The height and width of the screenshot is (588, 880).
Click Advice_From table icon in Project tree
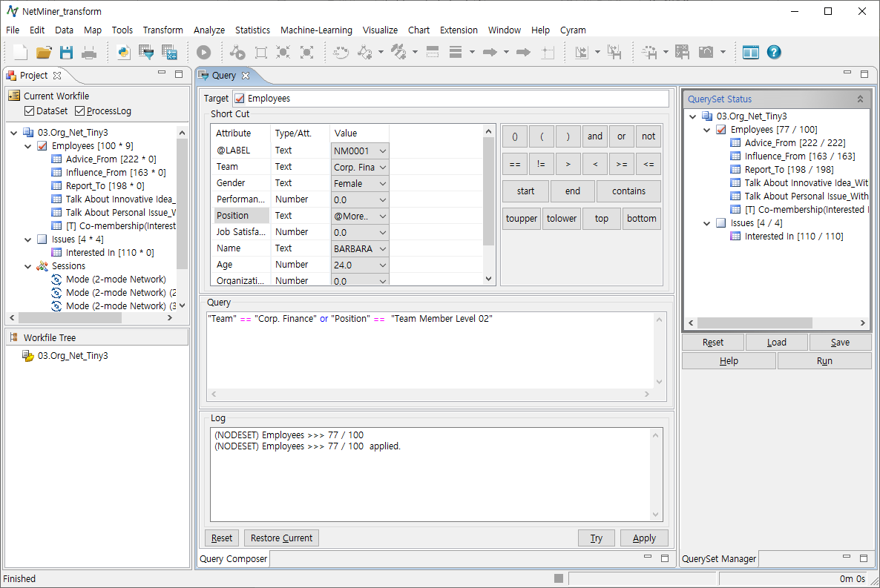[56, 159]
